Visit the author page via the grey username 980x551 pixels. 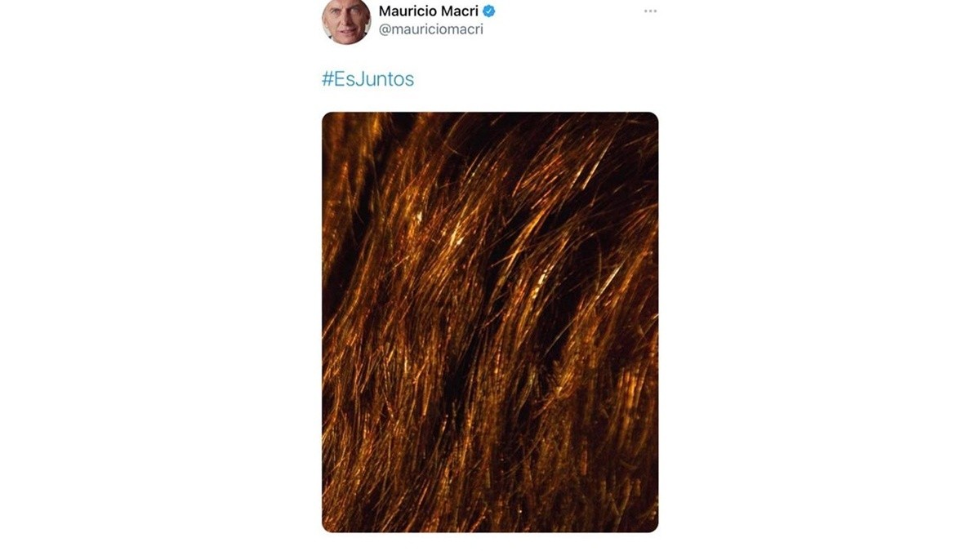click(431, 29)
